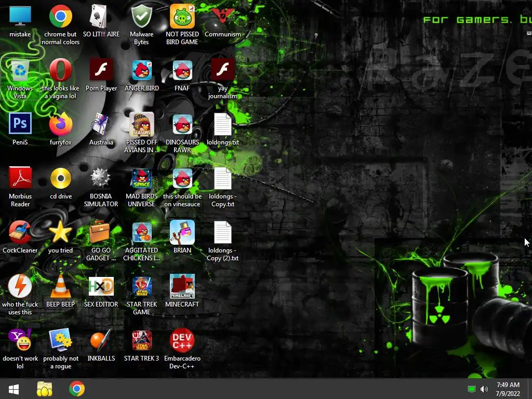
Task: Open the file explorer folder in taskbar
Action: click(45, 389)
